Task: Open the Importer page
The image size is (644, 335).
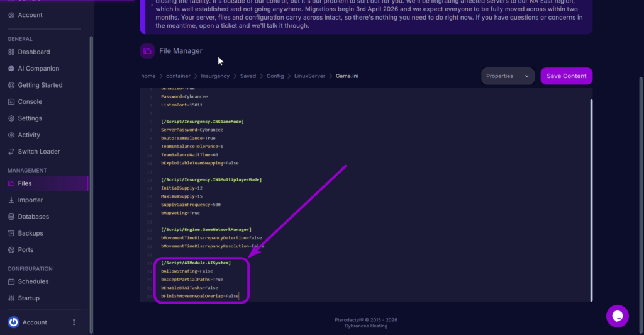Action: [x=30, y=200]
